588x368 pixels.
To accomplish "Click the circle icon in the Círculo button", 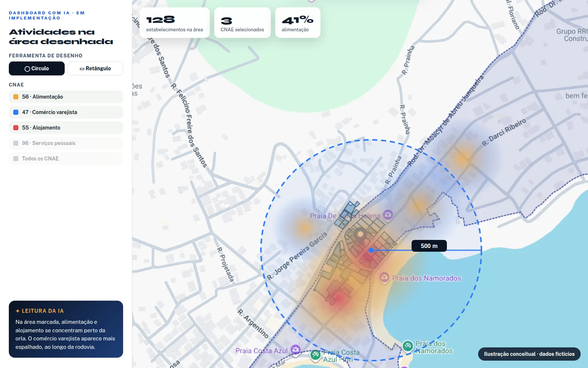I will tap(27, 69).
